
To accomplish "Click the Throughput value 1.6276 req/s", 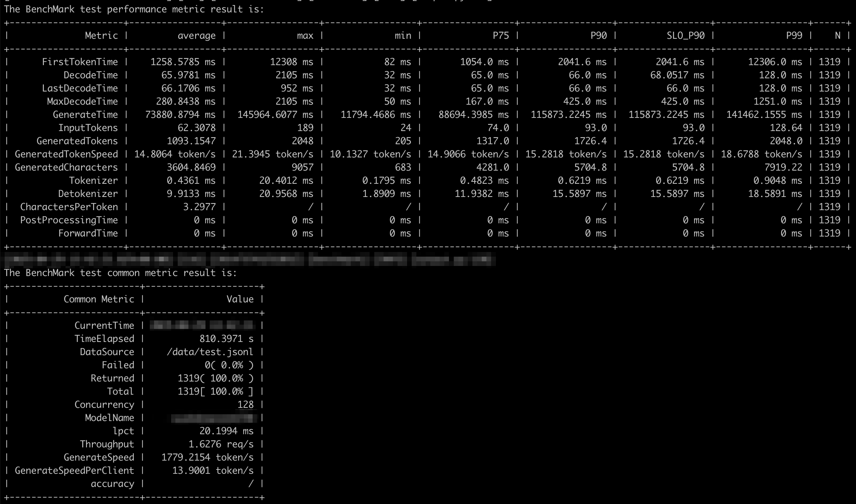I will click(221, 444).
